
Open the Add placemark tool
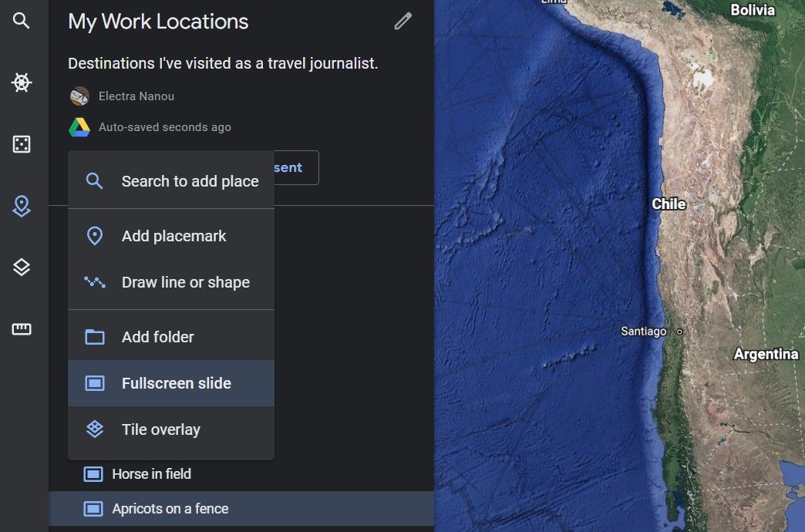tap(161, 236)
